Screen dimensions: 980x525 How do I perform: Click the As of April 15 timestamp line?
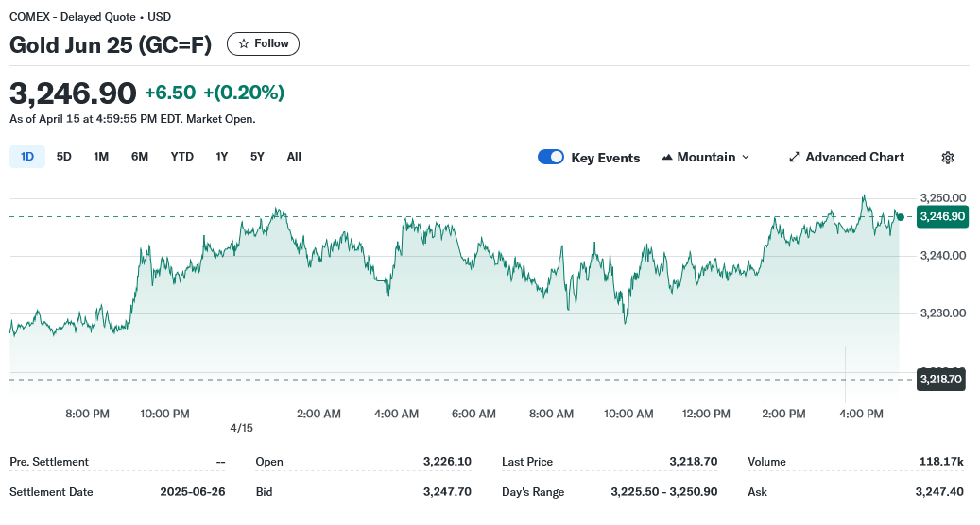pyautogui.click(x=132, y=119)
